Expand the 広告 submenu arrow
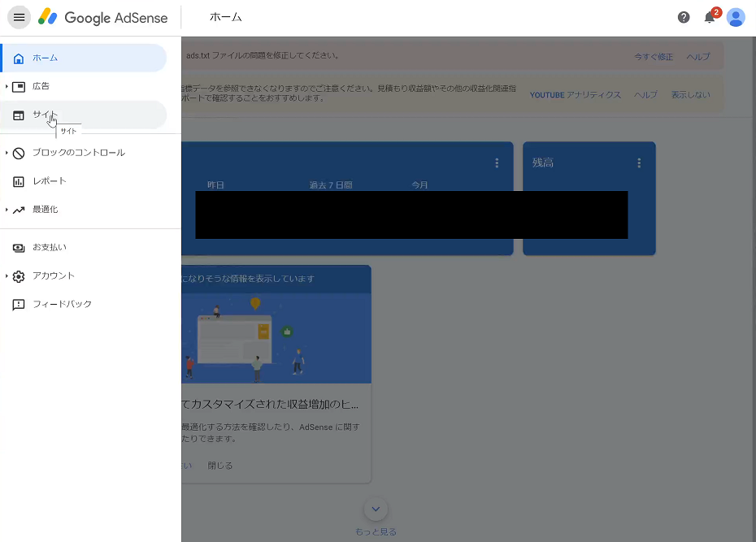The image size is (756, 542). [x=7, y=86]
